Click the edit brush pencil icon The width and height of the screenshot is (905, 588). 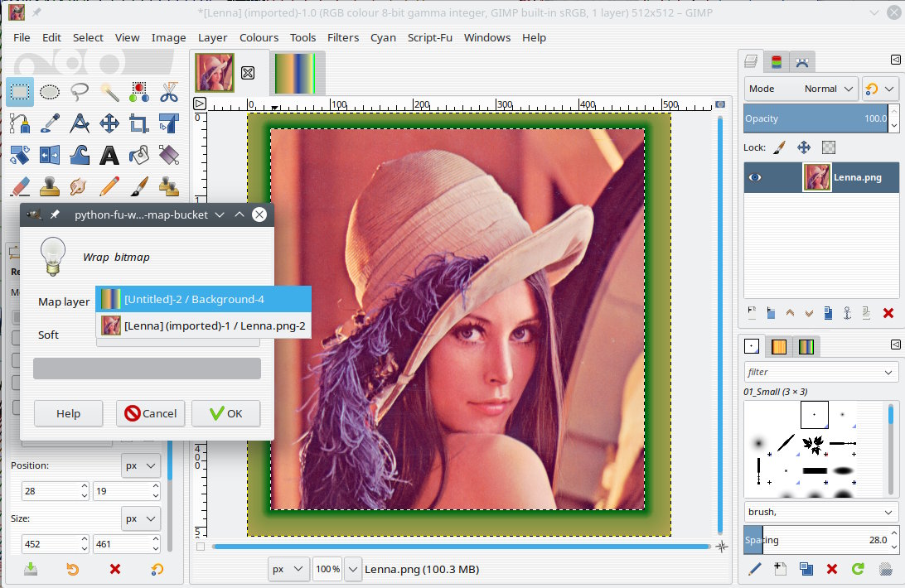754,569
